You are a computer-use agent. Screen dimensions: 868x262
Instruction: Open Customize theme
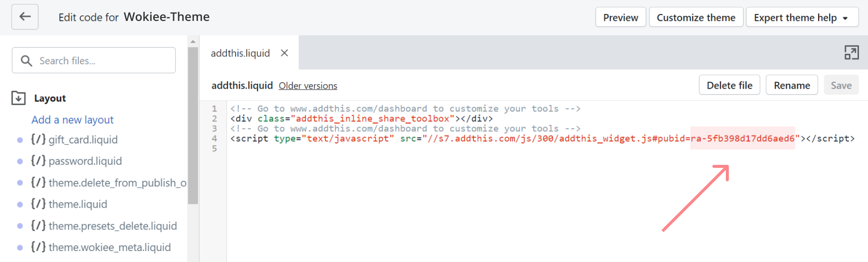(x=696, y=17)
